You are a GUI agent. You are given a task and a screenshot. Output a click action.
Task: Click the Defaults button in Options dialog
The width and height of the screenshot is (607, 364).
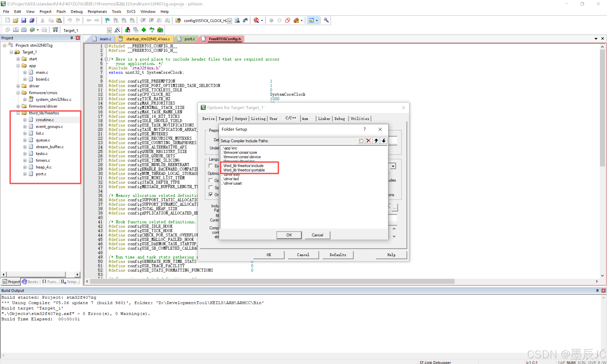point(338,255)
